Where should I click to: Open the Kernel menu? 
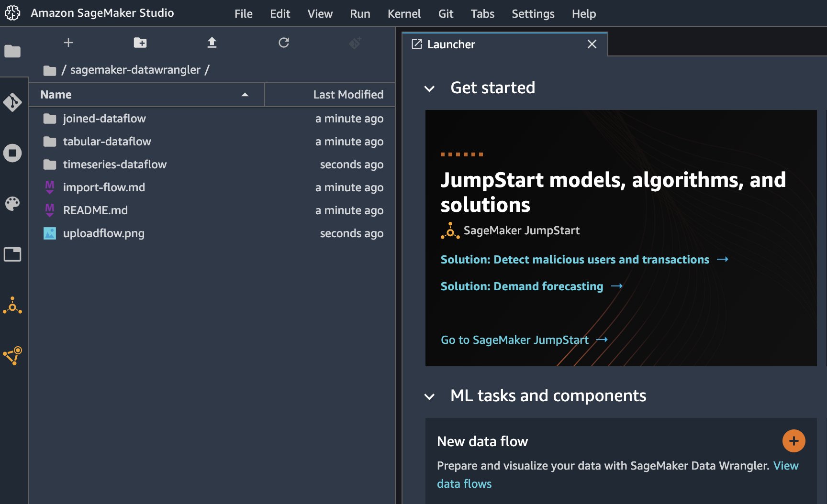point(404,14)
